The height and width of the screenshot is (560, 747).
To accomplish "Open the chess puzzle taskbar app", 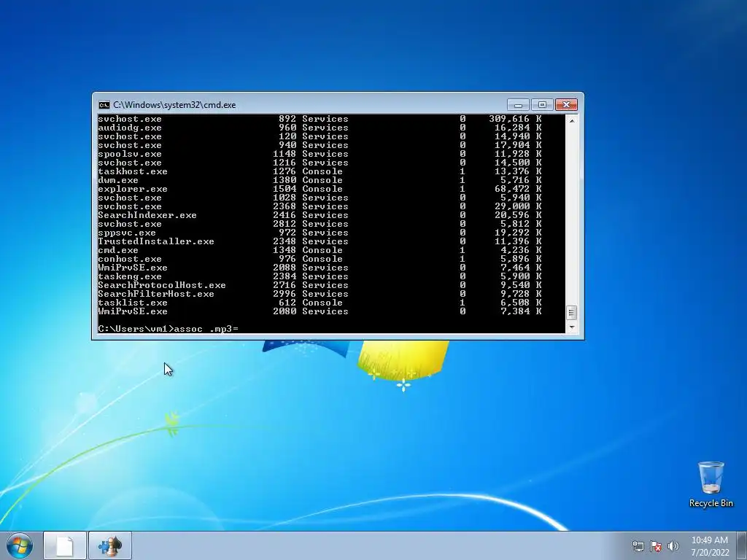I will [110, 545].
